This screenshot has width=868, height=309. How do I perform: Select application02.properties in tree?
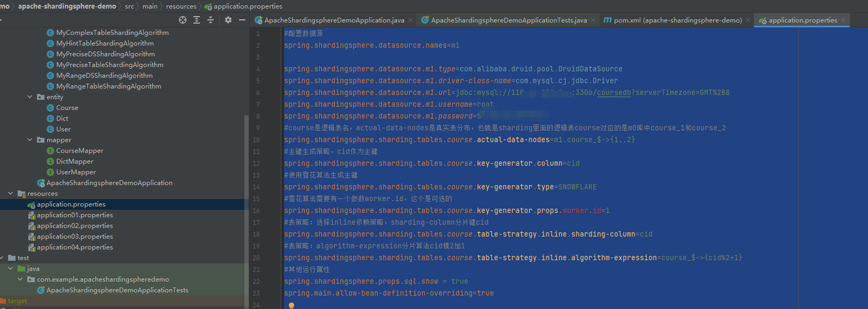coord(75,226)
